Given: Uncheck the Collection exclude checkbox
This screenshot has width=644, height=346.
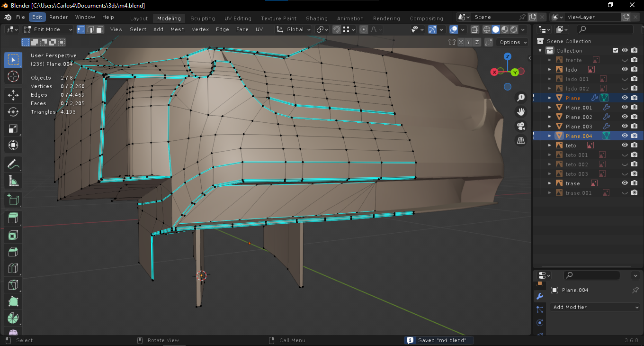Looking at the screenshot, I should tap(616, 51).
